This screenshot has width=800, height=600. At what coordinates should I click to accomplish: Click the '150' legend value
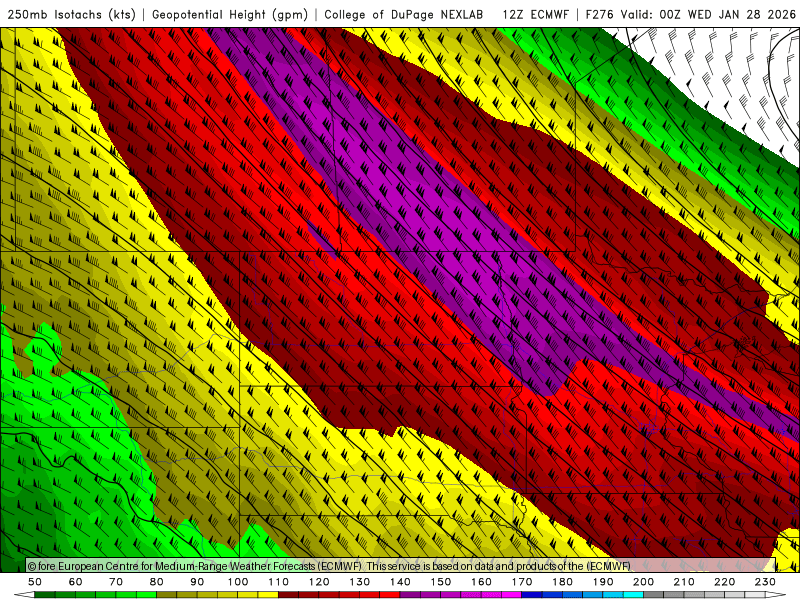click(441, 582)
